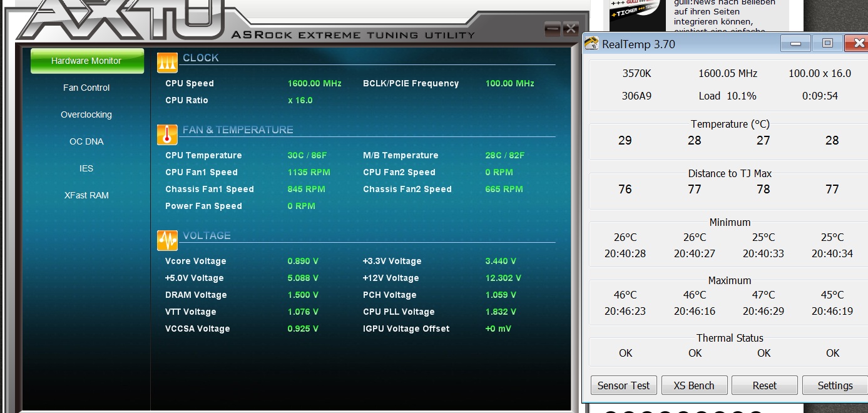Close the AXTU utility window

click(570, 29)
